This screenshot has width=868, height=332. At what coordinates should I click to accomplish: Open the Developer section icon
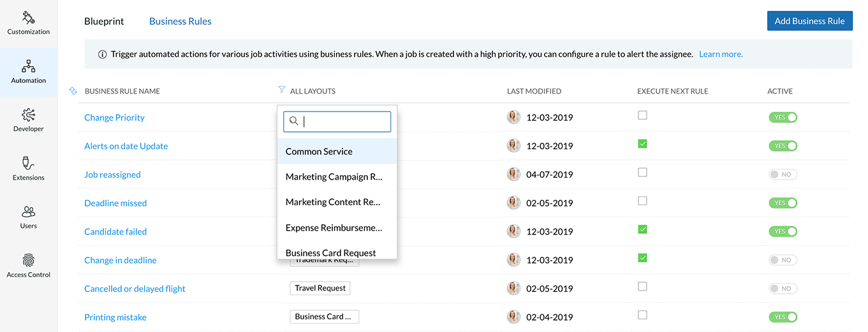pos(28,115)
